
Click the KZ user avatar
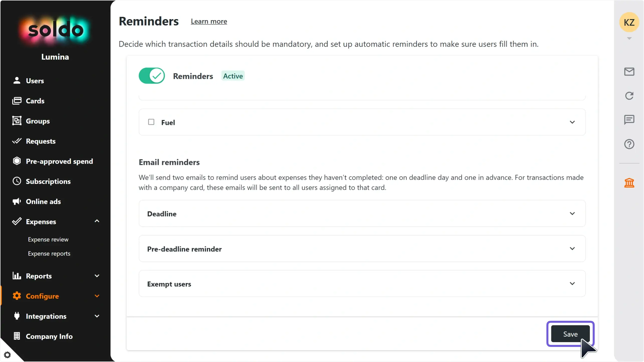(x=629, y=22)
